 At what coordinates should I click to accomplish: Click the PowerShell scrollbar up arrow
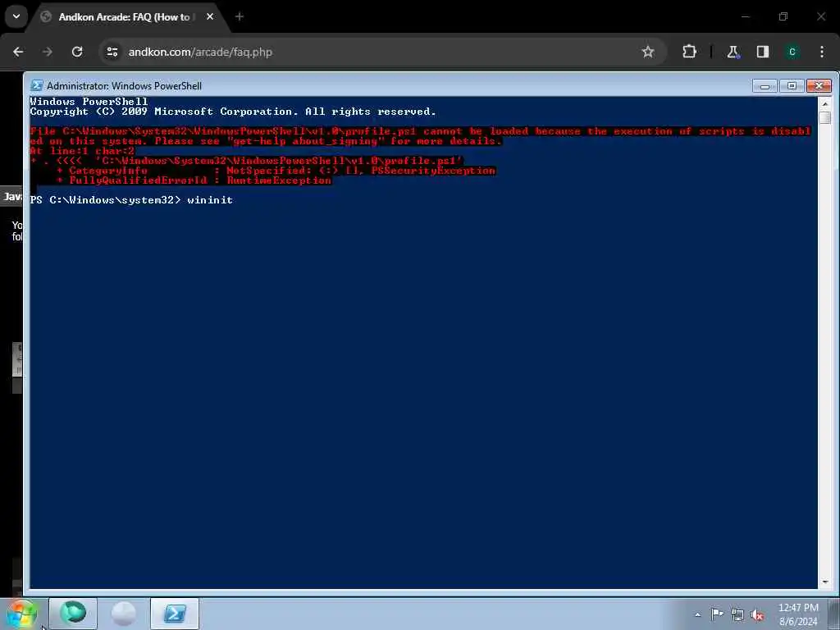pyautogui.click(x=825, y=103)
